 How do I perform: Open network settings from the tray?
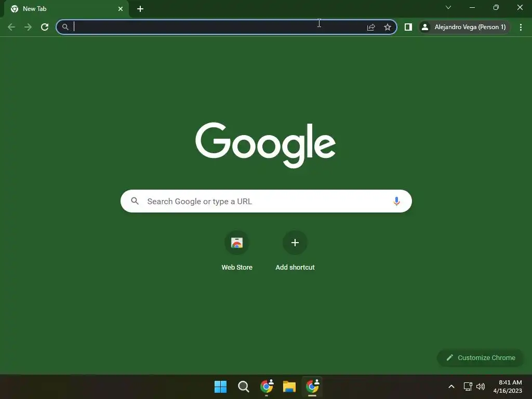pos(468,387)
